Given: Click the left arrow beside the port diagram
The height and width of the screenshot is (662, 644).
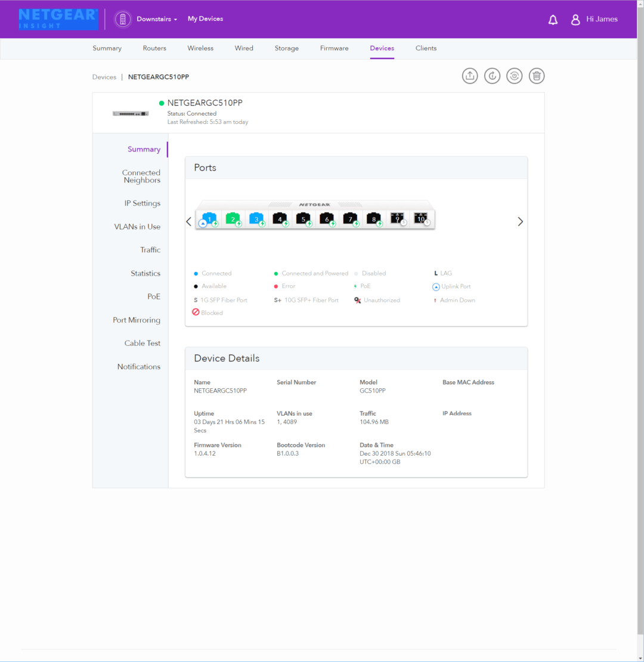Looking at the screenshot, I should (189, 221).
